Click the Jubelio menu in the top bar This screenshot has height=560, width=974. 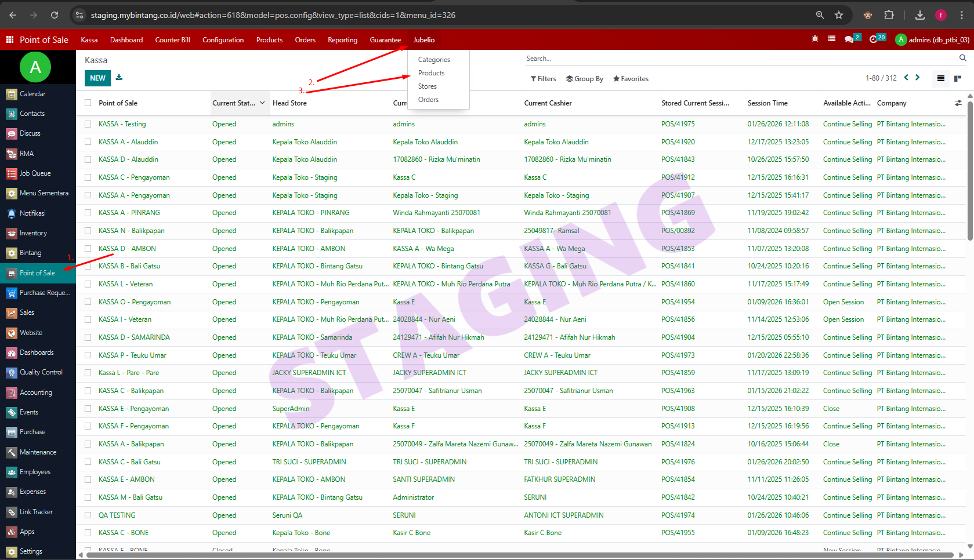pos(424,40)
